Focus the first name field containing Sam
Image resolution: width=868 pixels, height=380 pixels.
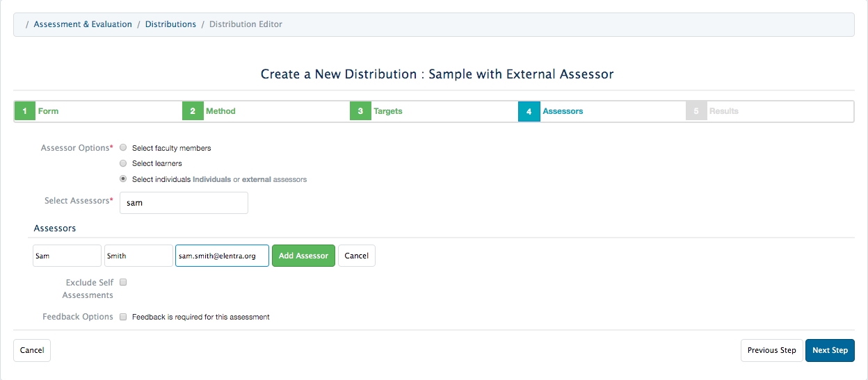tap(67, 256)
